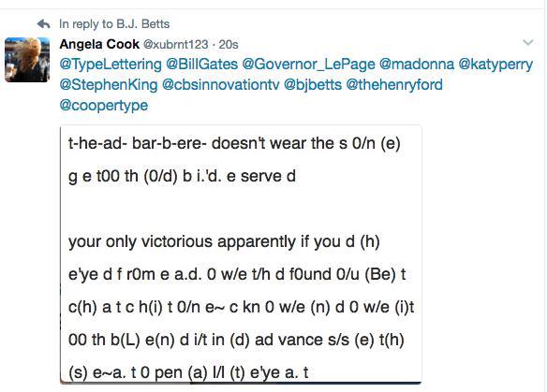This screenshot has width=547, height=392.
Task: Click 'In reply to B.J. Betts' text
Action: [x=114, y=24]
